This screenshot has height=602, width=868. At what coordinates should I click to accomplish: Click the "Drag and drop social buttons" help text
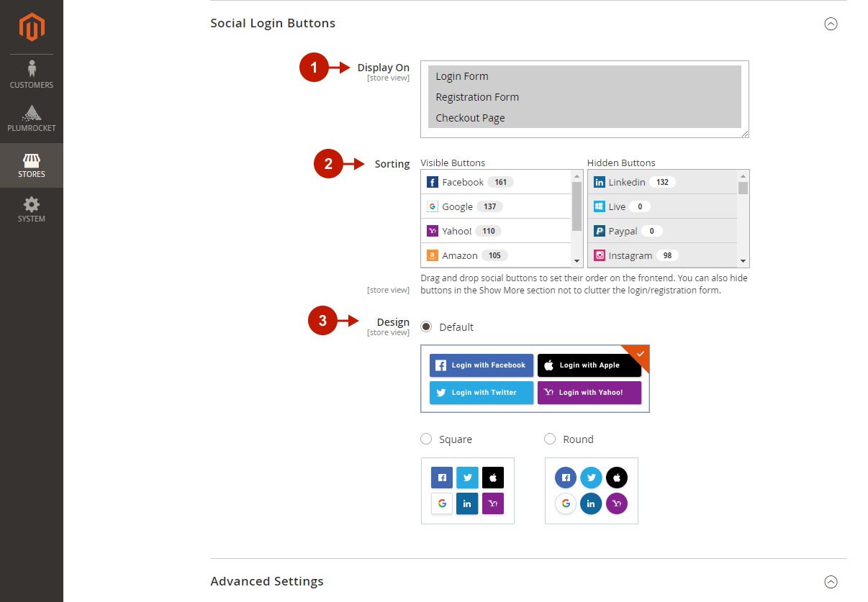584,284
